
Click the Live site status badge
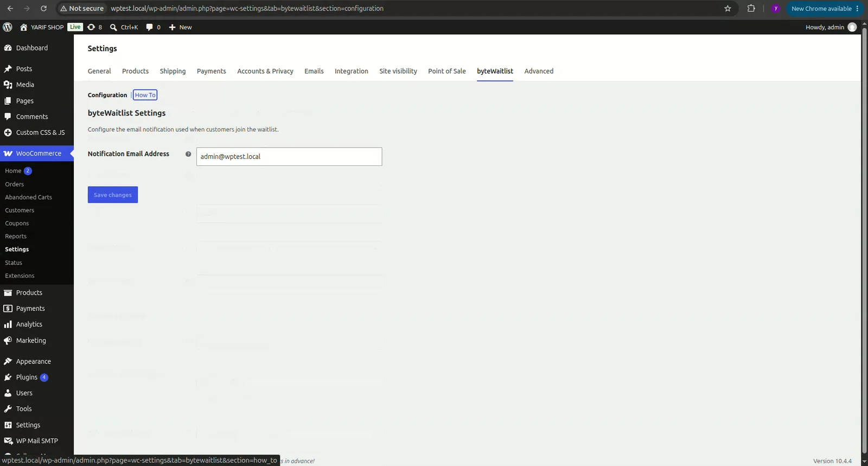(x=75, y=27)
